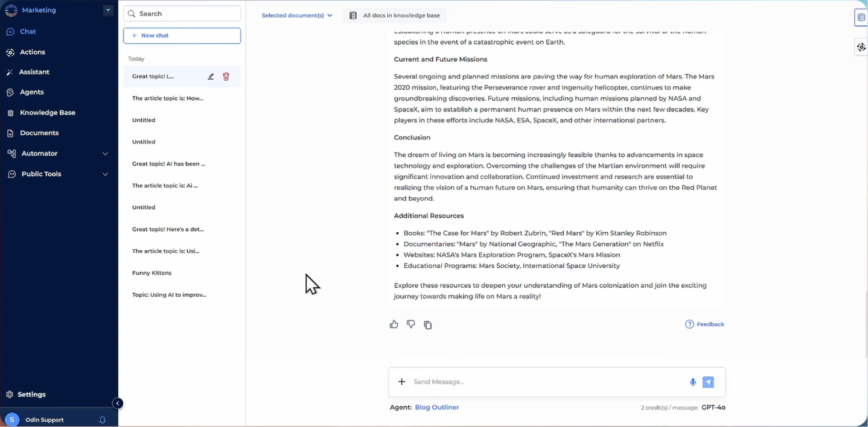Open the Selected document(s) dropdown

pyautogui.click(x=297, y=15)
